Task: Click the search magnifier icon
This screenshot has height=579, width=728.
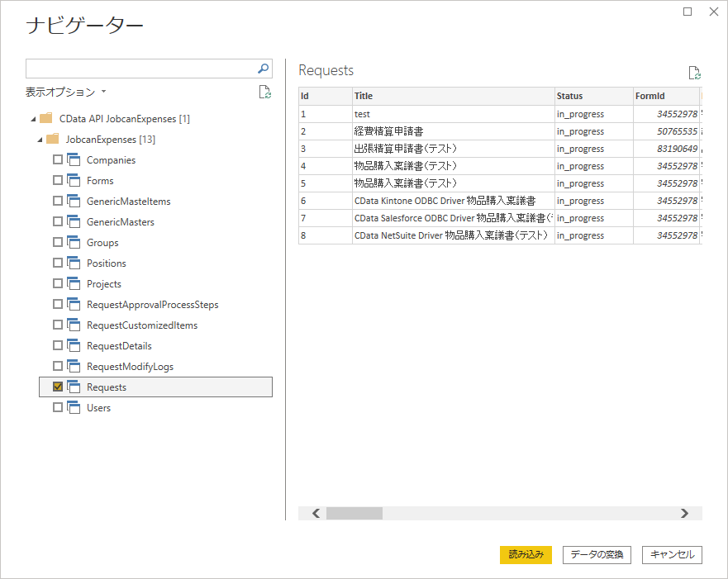Action: 263,69
